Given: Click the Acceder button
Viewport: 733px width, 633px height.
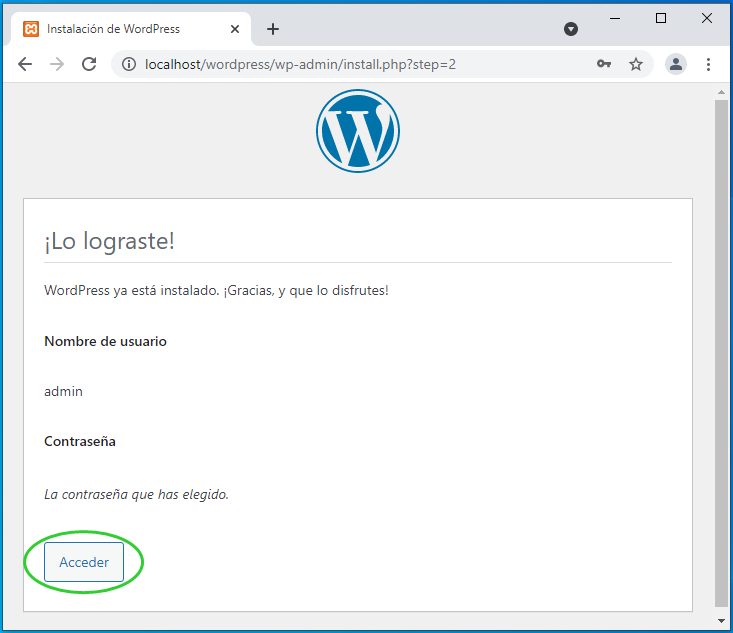Looking at the screenshot, I should (x=84, y=562).
